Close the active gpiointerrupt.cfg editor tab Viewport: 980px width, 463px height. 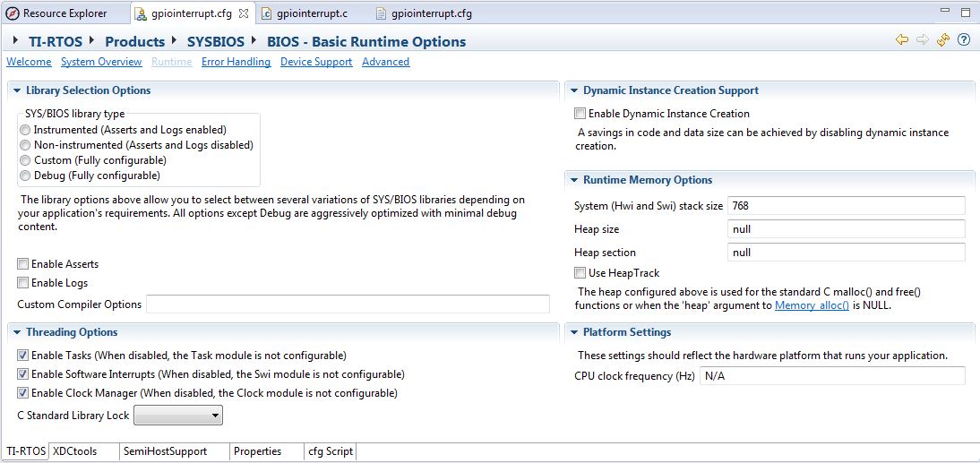click(x=244, y=13)
